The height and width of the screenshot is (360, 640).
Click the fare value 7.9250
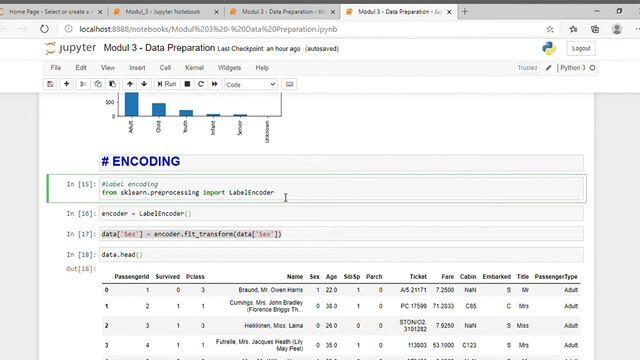(444, 326)
